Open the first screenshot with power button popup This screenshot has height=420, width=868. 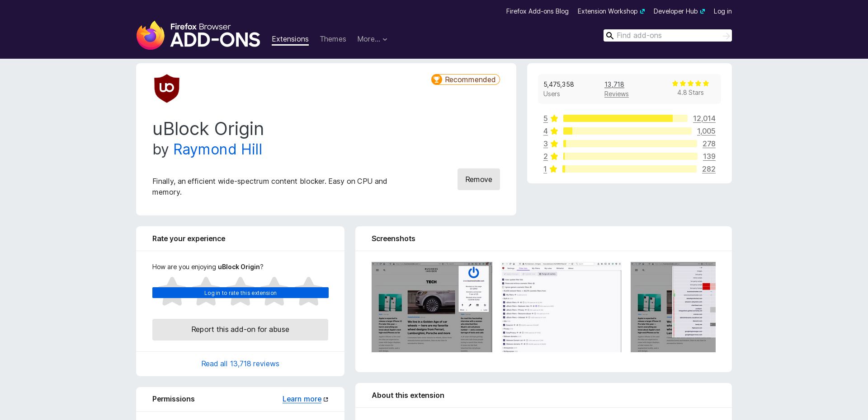click(x=432, y=307)
